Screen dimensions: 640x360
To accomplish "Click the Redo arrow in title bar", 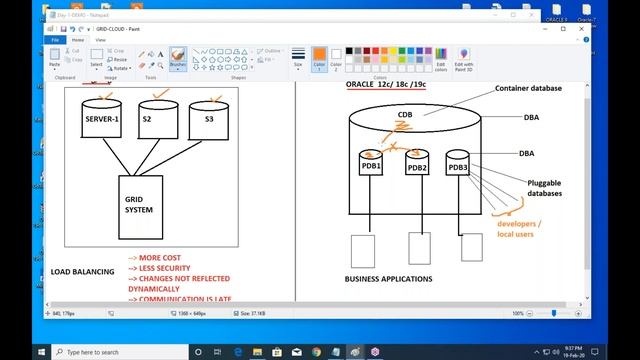I will (81, 29).
